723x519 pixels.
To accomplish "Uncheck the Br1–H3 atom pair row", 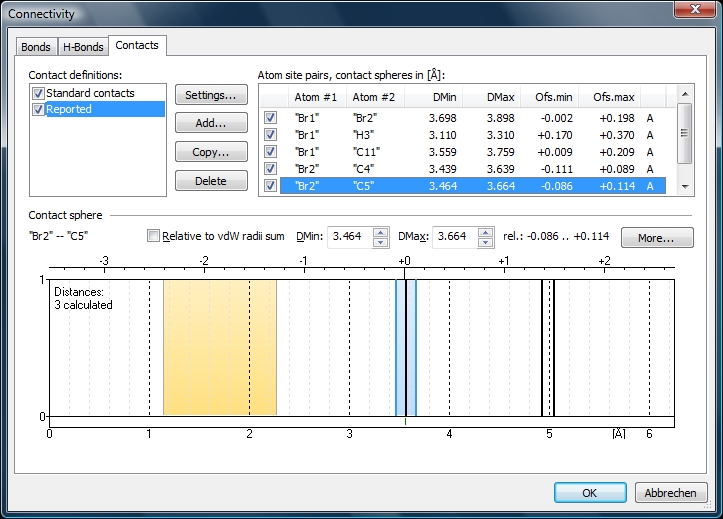I will (270, 134).
